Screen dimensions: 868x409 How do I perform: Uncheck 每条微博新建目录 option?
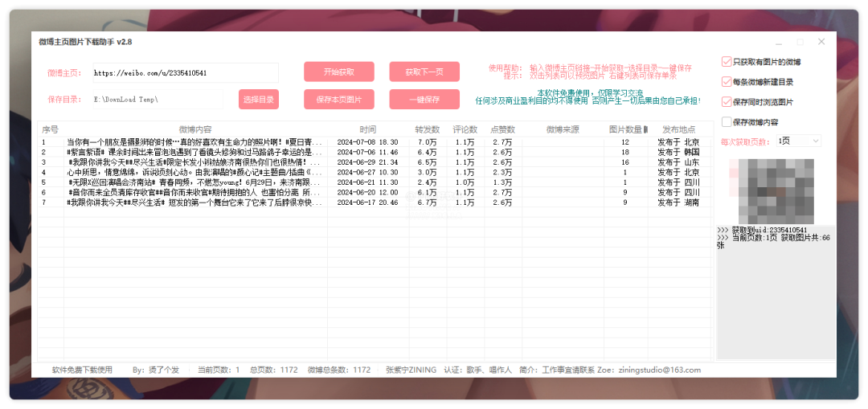[x=727, y=82]
